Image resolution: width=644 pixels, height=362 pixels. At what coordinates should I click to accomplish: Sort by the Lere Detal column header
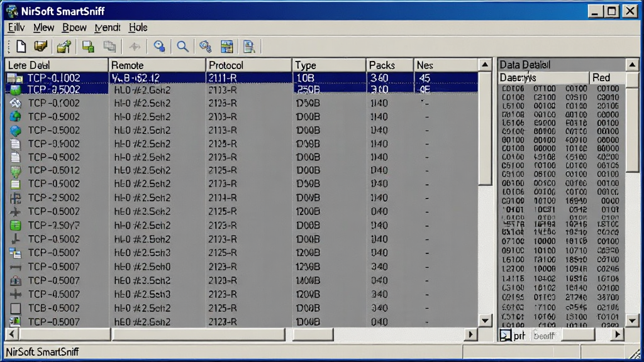pos(57,65)
